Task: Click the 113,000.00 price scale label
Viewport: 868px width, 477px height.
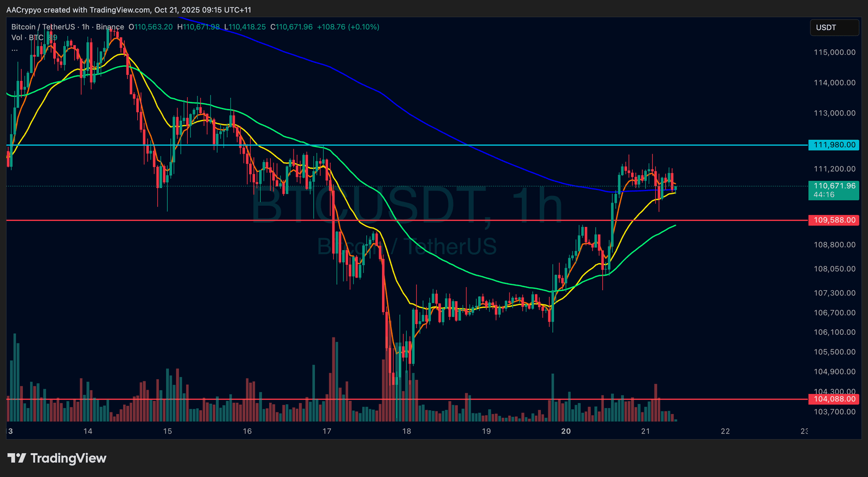Action: coord(834,113)
